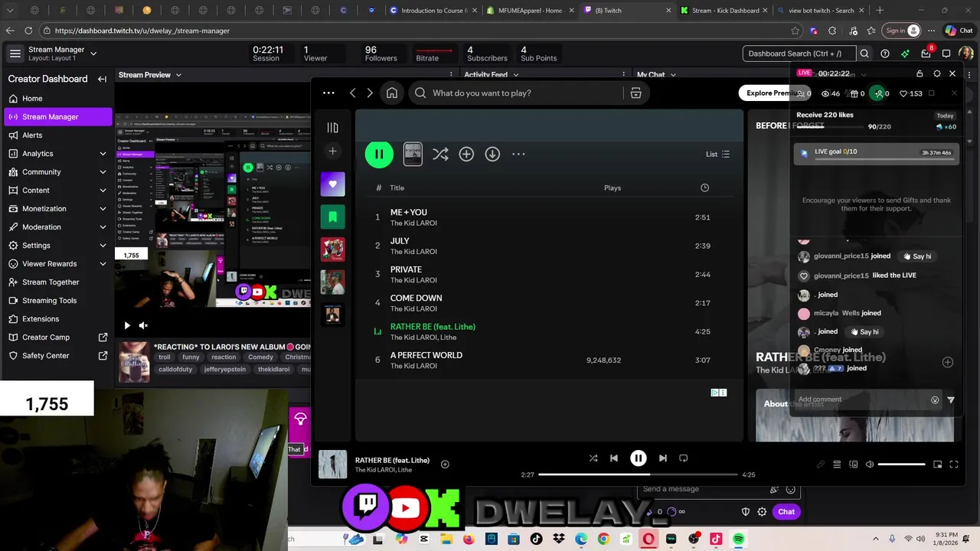The height and width of the screenshot is (551, 980).
Task: Expand the Community section
Action: pyautogui.click(x=58, y=172)
